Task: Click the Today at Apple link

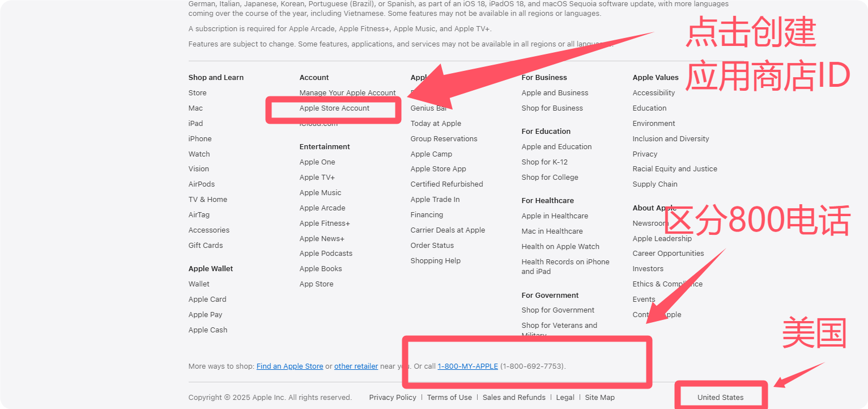Action: [x=436, y=124]
